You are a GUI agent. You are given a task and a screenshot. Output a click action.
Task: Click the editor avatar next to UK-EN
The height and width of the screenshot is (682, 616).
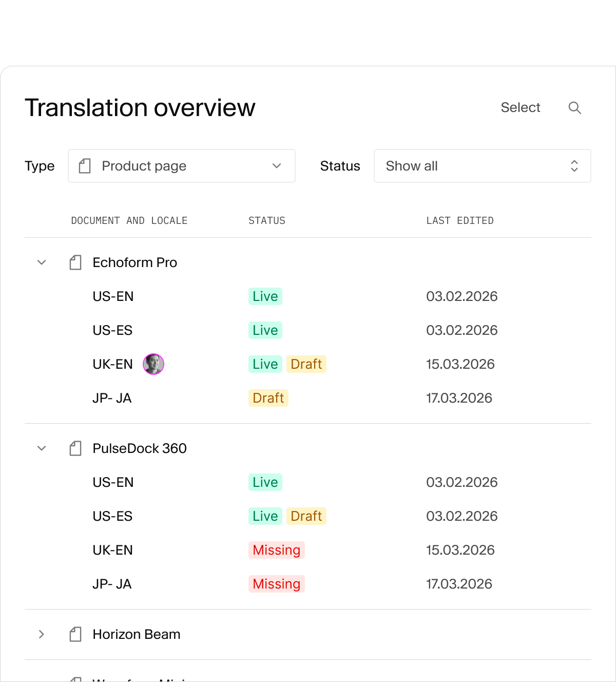coord(153,364)
